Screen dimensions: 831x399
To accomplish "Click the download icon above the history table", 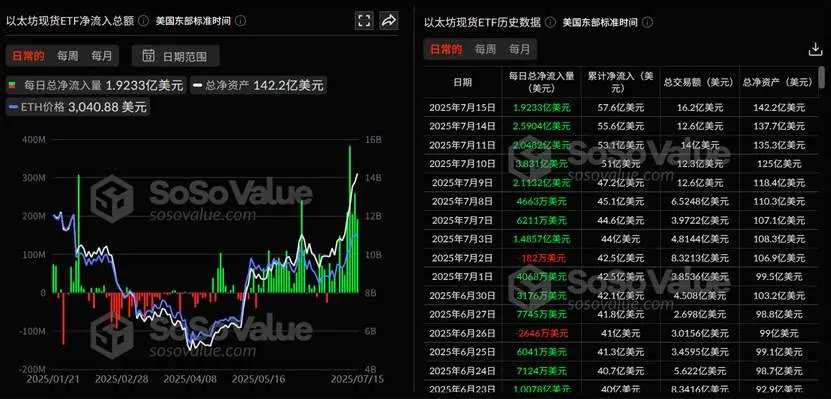I will [815, 49].
